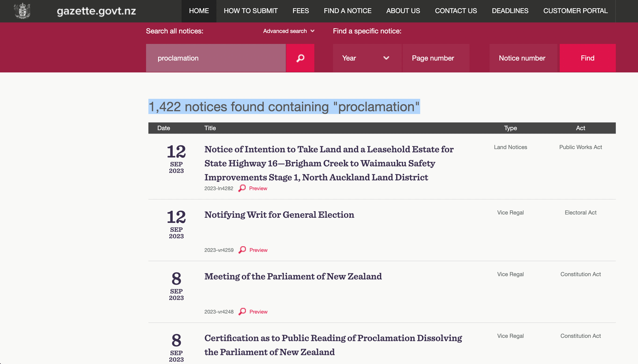Focus the Notice number field

[x=523, y=58]
